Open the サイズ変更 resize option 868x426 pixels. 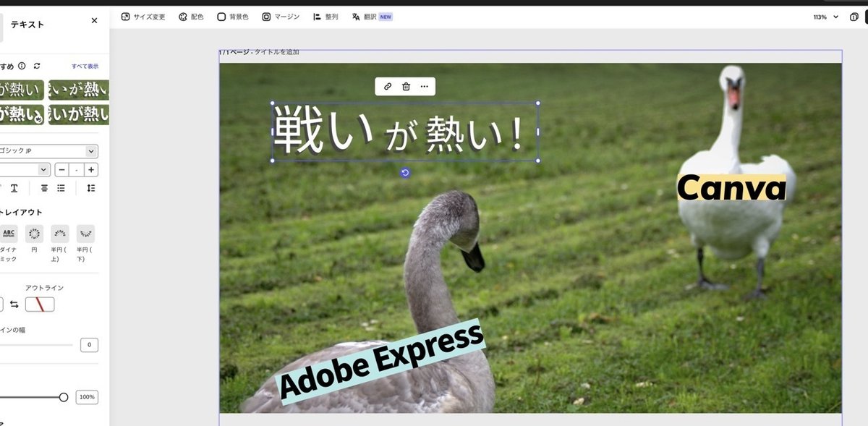pos(143,17)
